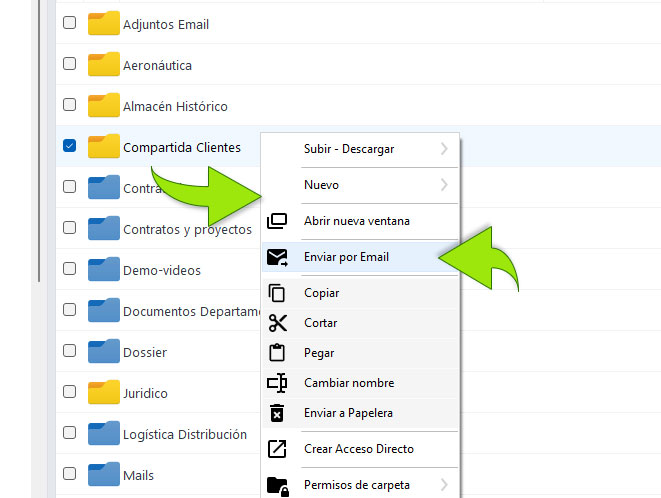Expand the Nuevo submenu chevron
This screenshot has width=661, height=498.
pos(443,185)
